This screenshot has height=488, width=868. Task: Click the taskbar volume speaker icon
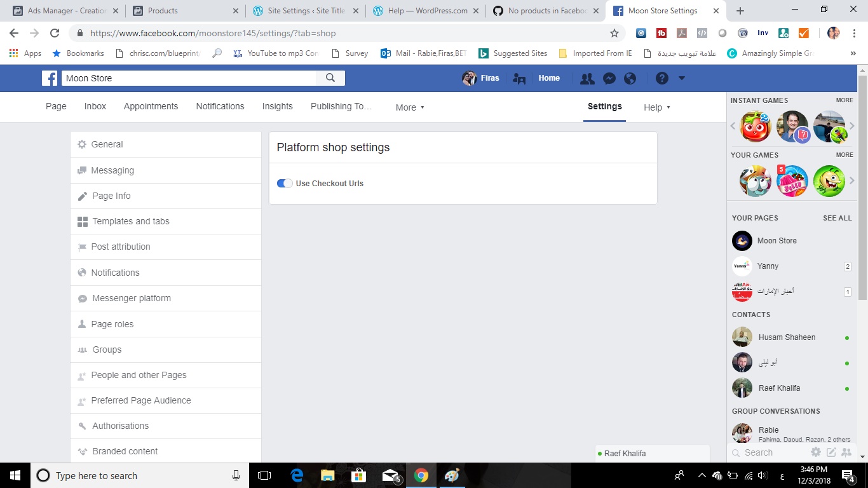pyautogui.click(x=762, y=475)
